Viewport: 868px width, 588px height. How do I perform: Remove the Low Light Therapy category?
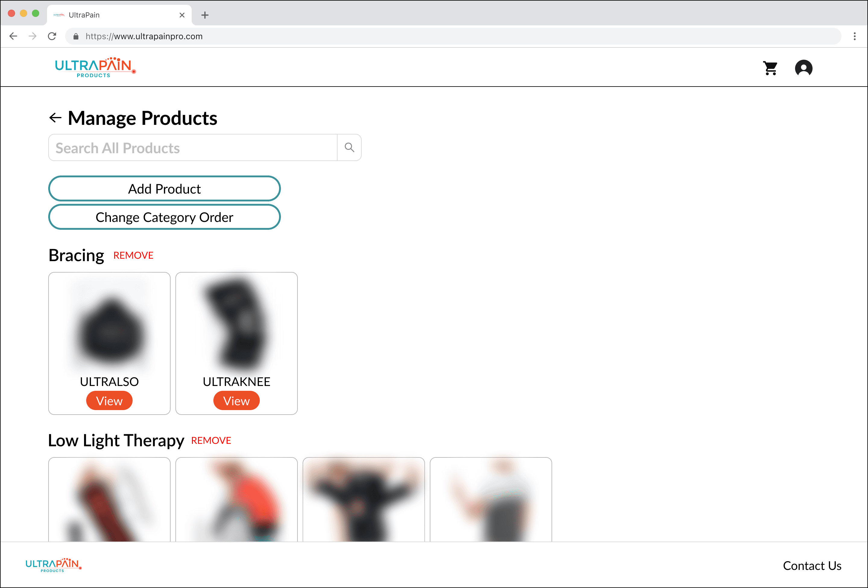[x=211, y=441]
